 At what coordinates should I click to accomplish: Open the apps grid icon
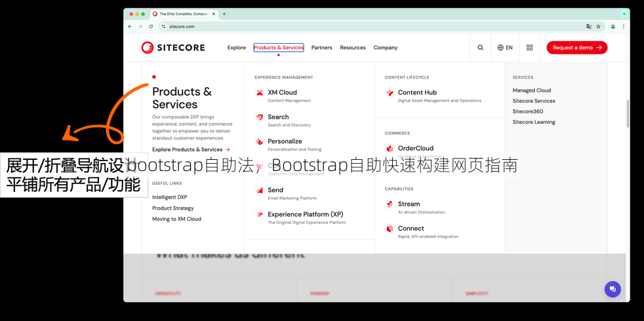[x=529, y=48]
